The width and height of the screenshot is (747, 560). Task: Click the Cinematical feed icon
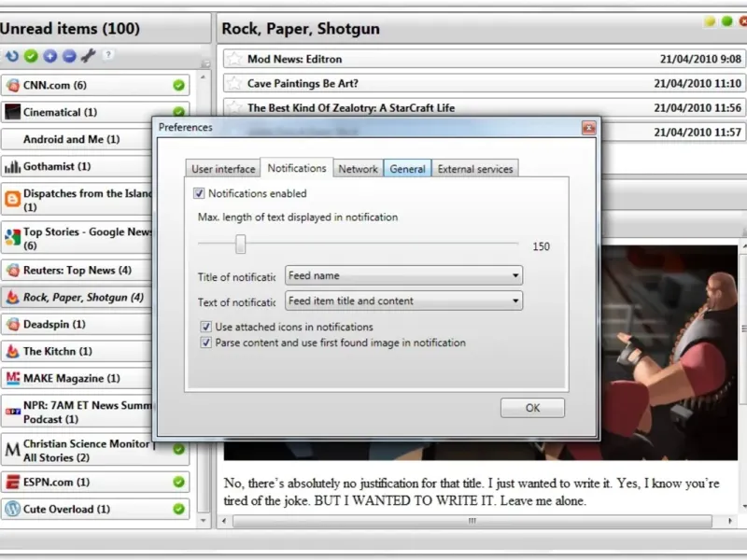tap(13, 112)
